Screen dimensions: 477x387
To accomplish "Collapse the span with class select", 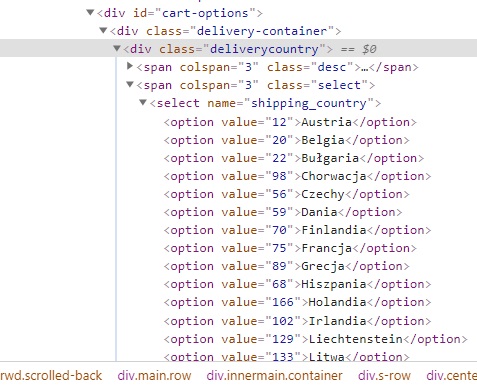I will click(x=130, y=84).
